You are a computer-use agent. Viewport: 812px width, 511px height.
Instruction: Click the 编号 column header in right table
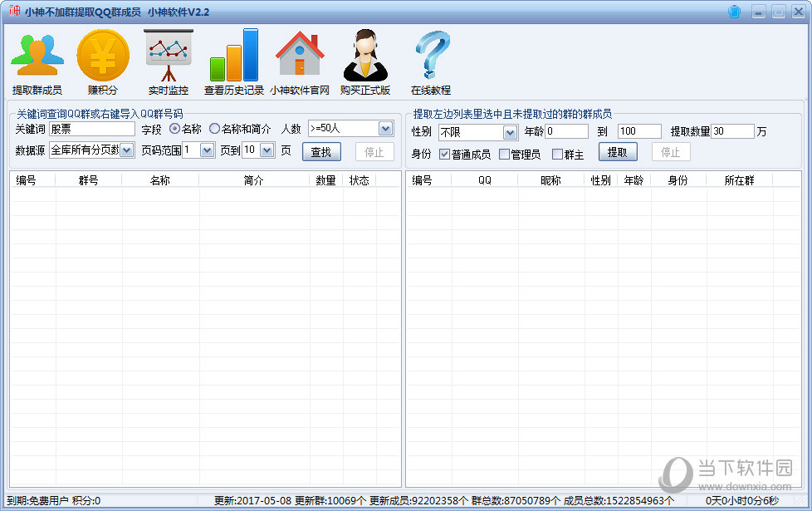click(x=428, y=179)
